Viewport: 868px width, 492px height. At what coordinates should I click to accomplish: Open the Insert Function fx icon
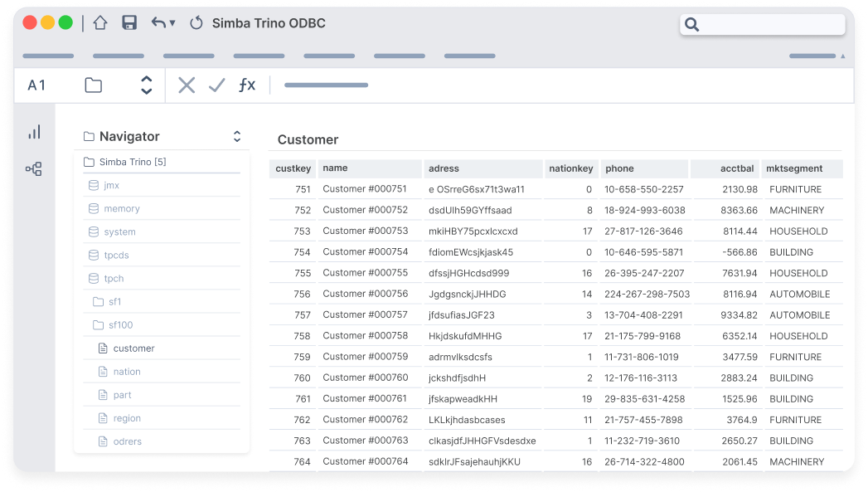click(246, 85)
